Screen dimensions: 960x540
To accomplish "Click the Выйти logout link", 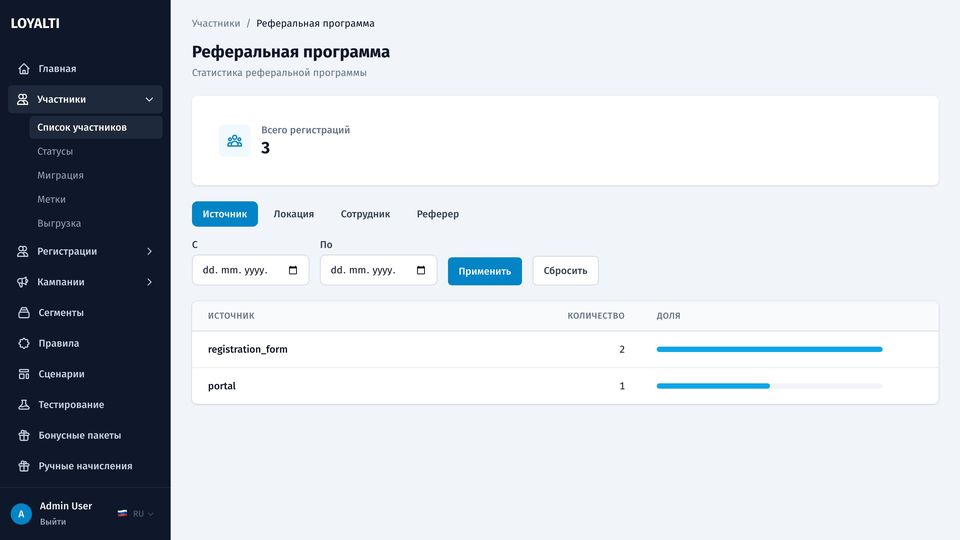I will 53,522.
